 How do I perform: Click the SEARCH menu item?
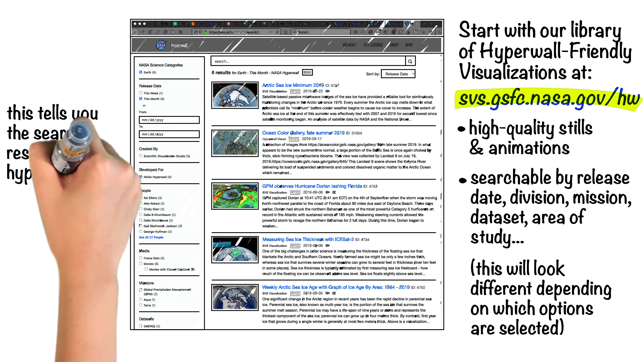tap(350, 45)
